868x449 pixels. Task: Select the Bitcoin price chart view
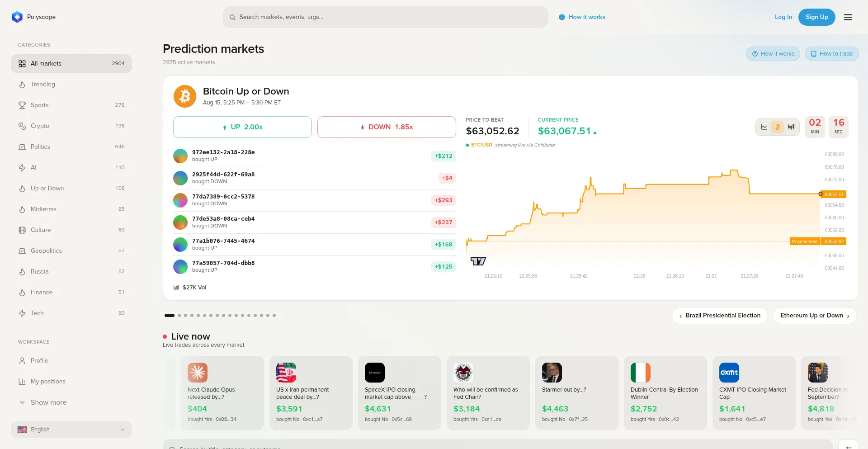point(778,127)
